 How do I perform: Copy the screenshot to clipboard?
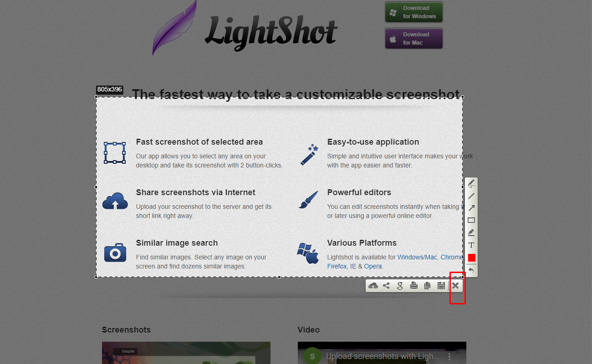(427, 286)
